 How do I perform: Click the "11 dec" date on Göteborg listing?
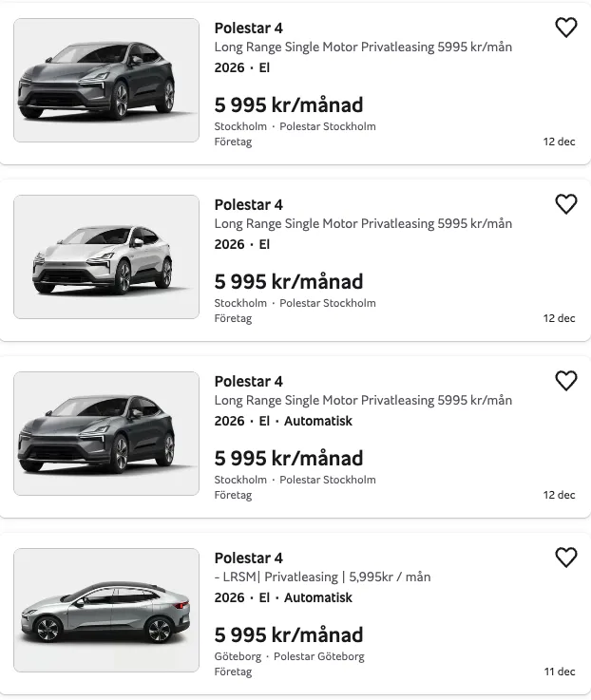560,672
